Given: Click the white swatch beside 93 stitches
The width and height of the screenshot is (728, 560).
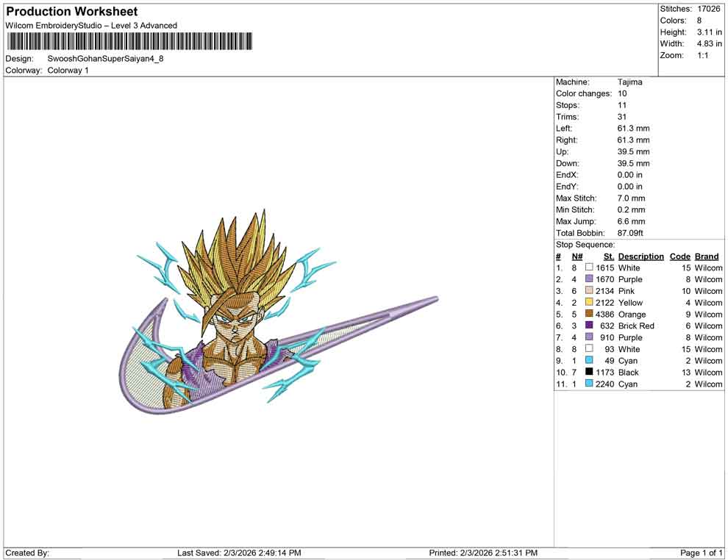Looking at the screenshot, I should 589,348.
